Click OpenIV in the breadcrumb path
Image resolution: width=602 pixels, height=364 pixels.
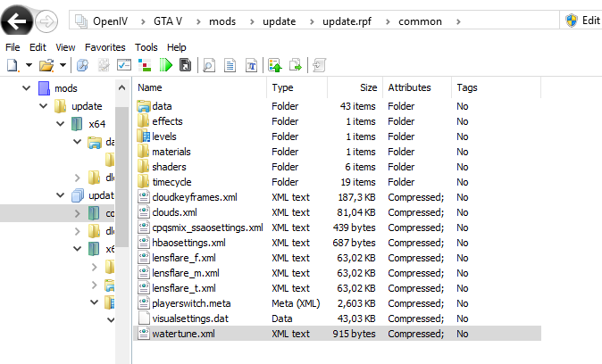pyautogui.click(x=110, y=21)
